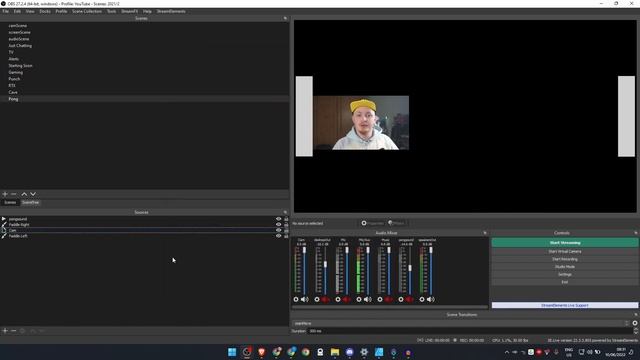Image resolution: width=640 pixels, height=360 pixels.
Task: Remove the selected source with minus icon
Action: [x=13, y=331]
